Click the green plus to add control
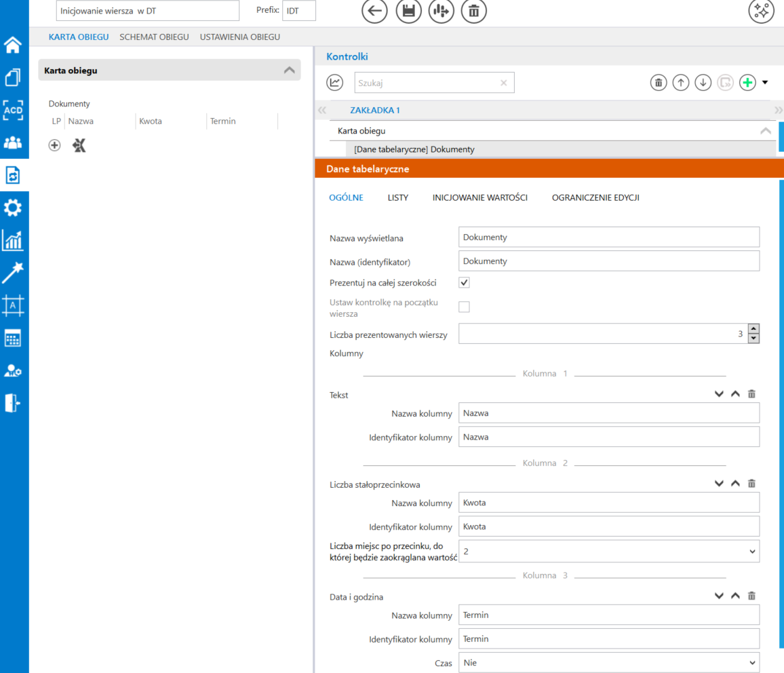Image resolution: width=784 pixels, height=673 pixels. (747, 83)
